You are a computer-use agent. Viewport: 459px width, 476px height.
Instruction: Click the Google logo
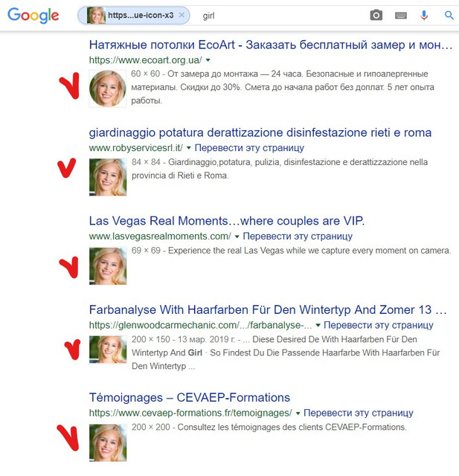point(33,16)
